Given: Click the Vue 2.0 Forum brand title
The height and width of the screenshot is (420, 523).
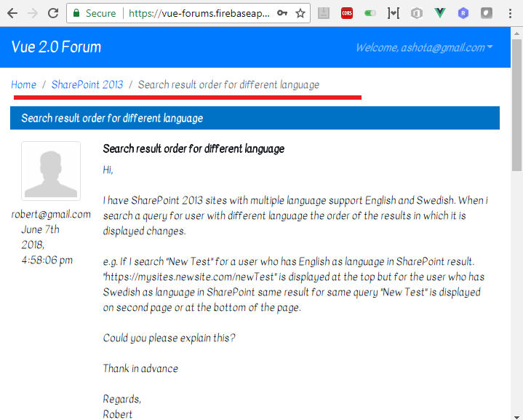Looking at the screenshot, I should pyautogui.click(x=56, y=47).
